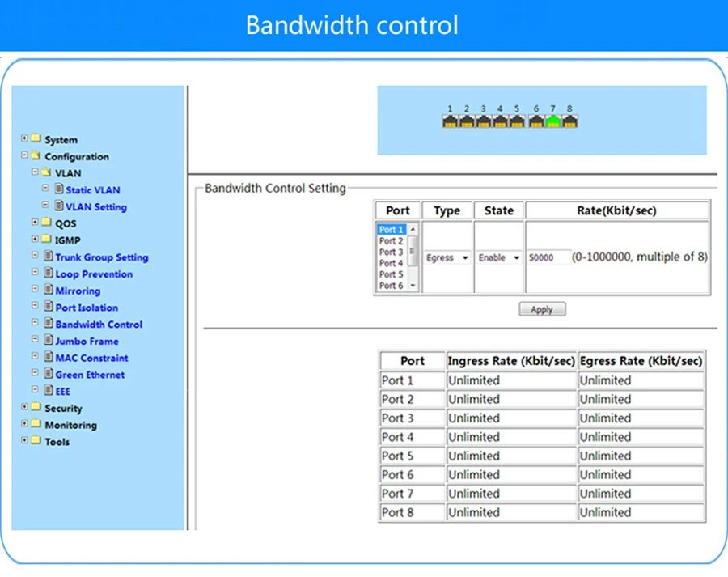Click the page icon beside Jumbo Frame
Screen dimensions: 728x577
coord(49,339)
